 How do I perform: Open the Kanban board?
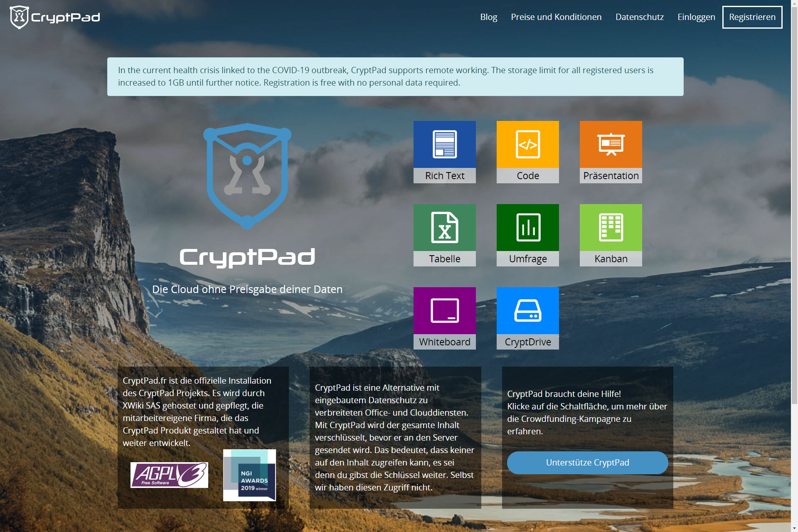[x=611, y=235]
